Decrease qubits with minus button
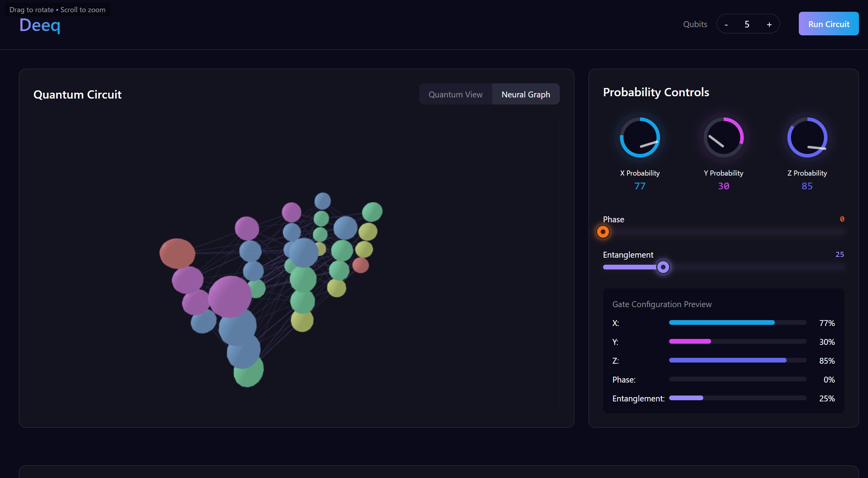The height and width of the screenshot is (478, 868). [x=726, y=24]
